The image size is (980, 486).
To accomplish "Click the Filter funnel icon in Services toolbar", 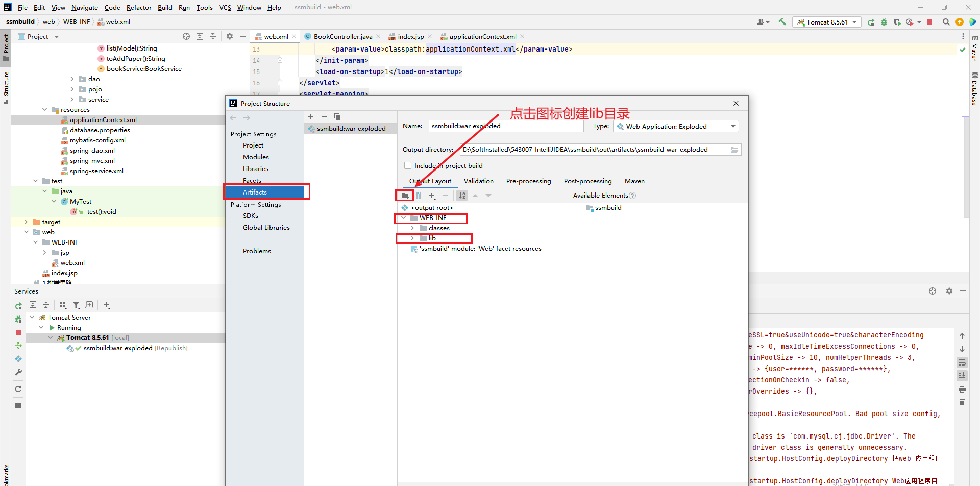I will pyautogui.click(x=76, y=305).
